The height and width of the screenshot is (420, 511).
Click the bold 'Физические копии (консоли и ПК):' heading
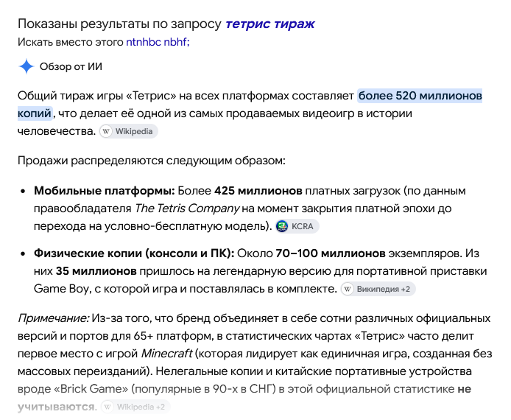coord(134,253)
